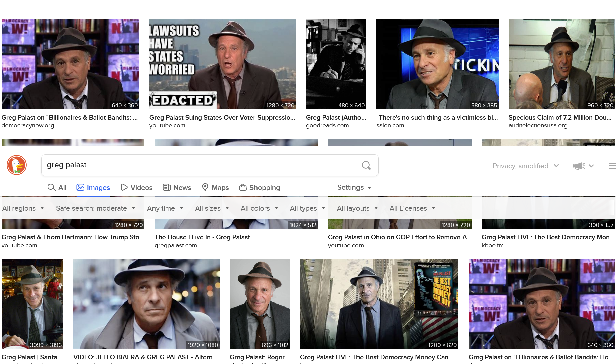Click the auditelectionsusa.org source text
This screenshot has height=364, width=616.
(538, 125)
